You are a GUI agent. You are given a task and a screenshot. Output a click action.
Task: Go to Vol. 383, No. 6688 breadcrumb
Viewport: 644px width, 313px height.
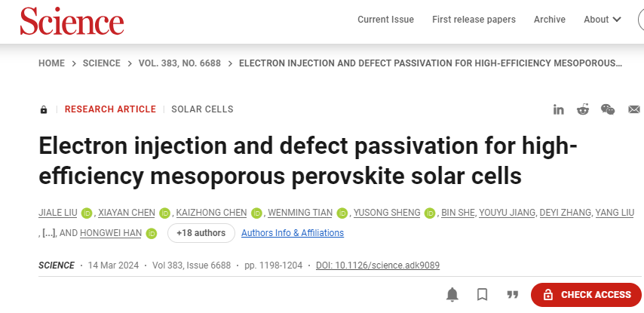click(x=179, y=63)
